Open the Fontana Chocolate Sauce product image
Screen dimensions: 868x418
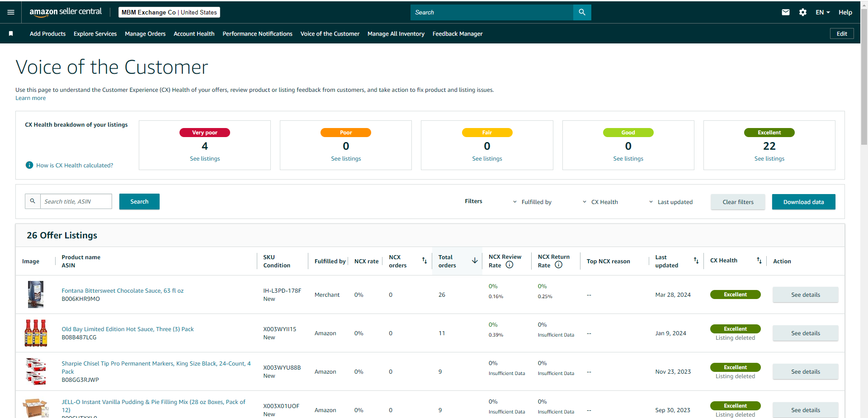coord(36,294)
